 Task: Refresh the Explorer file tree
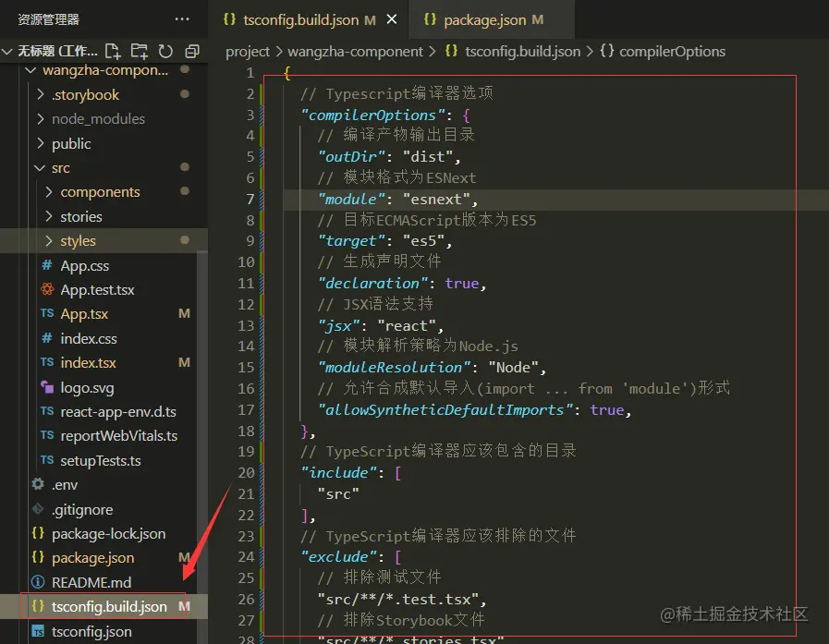[166, 52]
